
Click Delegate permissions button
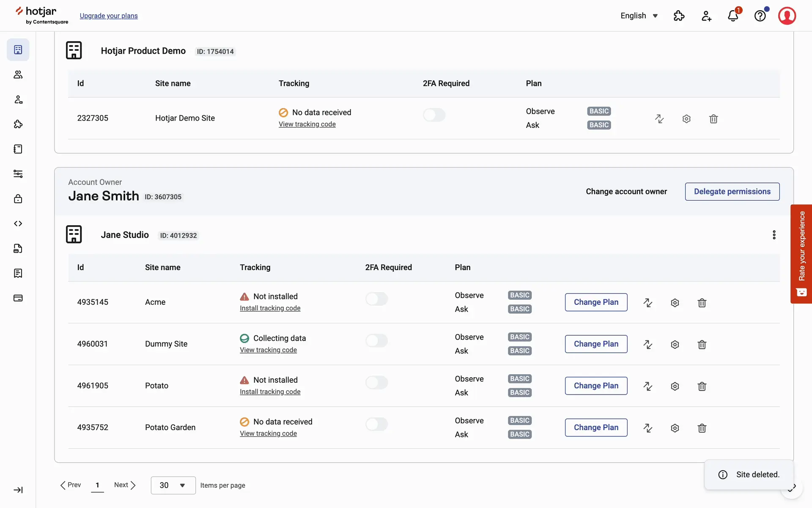pos(732,192)
